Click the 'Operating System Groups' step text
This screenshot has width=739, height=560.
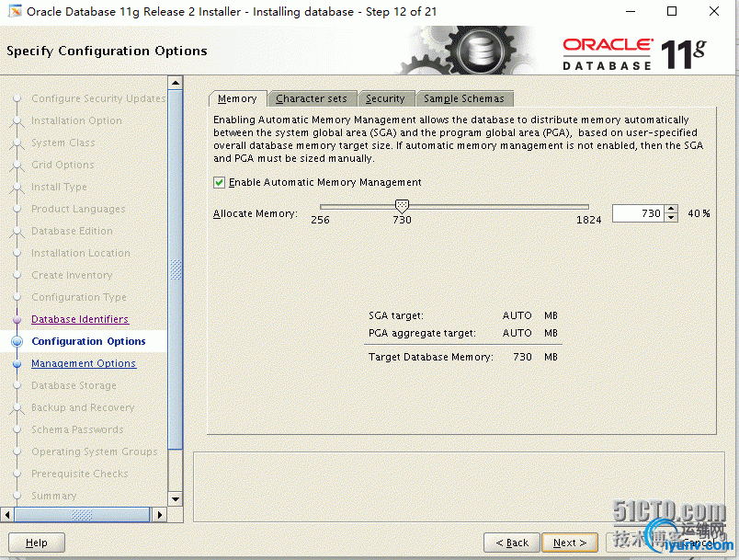click(x=95, y=451)
